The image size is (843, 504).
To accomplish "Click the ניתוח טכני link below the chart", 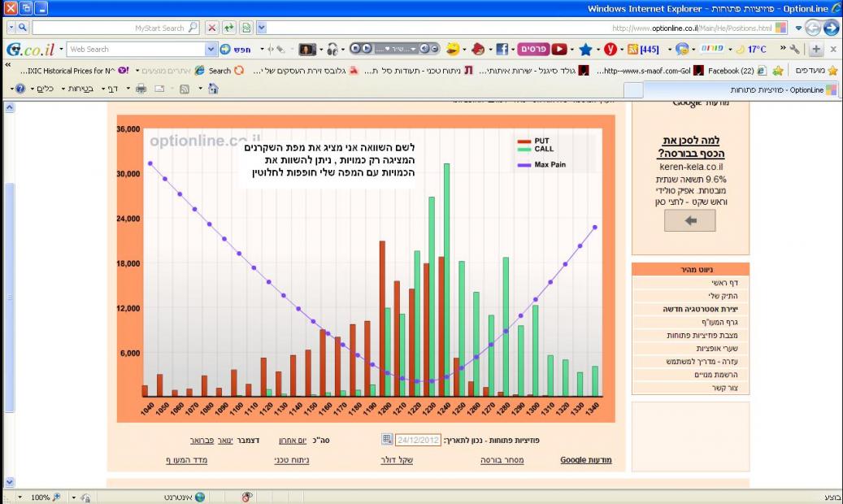I will coord(292,460).
